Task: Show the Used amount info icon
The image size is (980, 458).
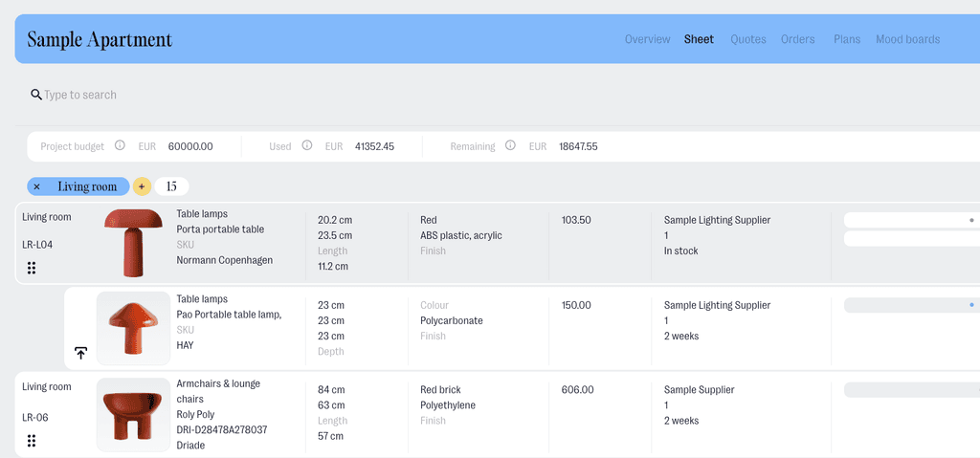Action: (307, 145)
